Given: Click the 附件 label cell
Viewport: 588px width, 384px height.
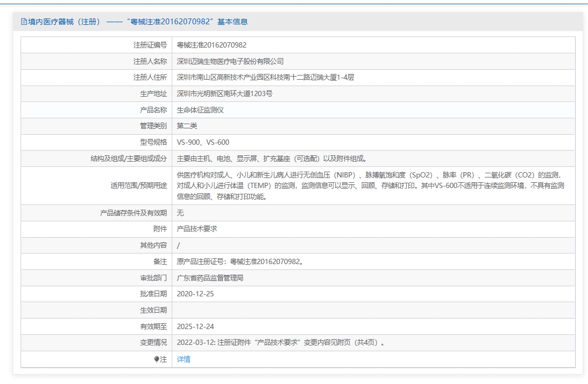Looking at the screenshot, I should (96, 229).
